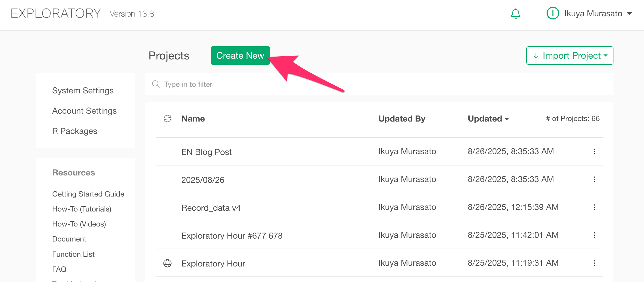The image size is (644, 282).
Task: Open the FAQ link
Action: tap(59, 269)
